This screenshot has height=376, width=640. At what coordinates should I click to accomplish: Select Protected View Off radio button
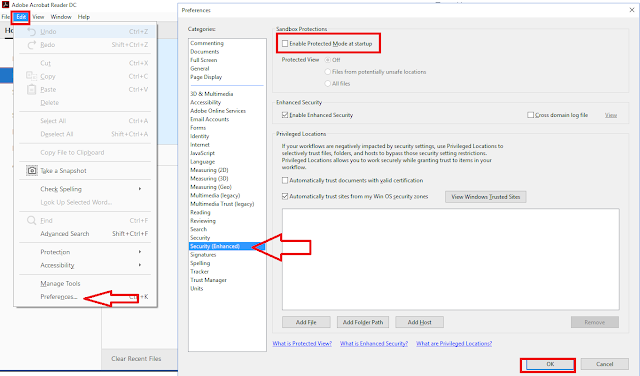point(327,60)
